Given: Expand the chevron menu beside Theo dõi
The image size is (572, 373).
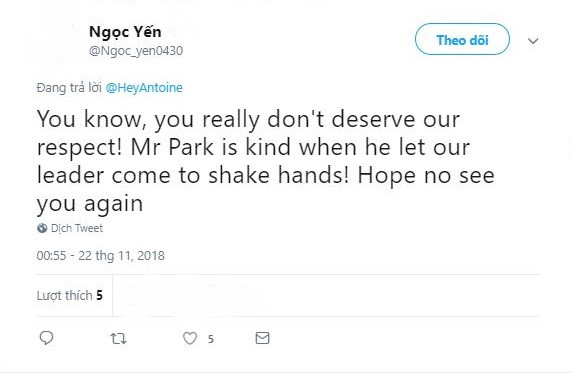Looking at the screenshot, I should tap(533, 41).
